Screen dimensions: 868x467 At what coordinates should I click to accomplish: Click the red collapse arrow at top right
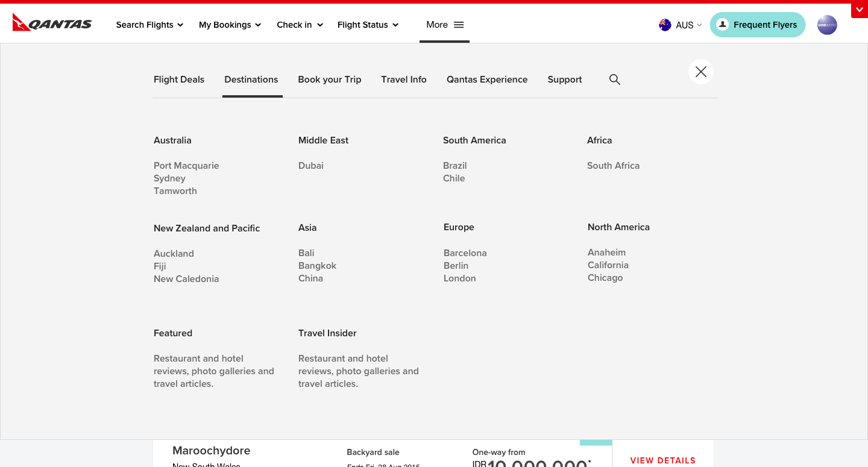[x=859, y=10]
